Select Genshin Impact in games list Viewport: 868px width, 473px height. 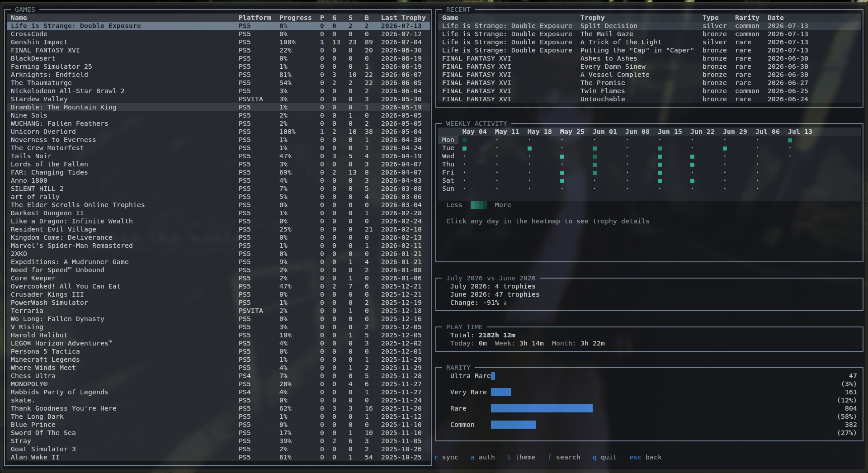click(218, 42)
